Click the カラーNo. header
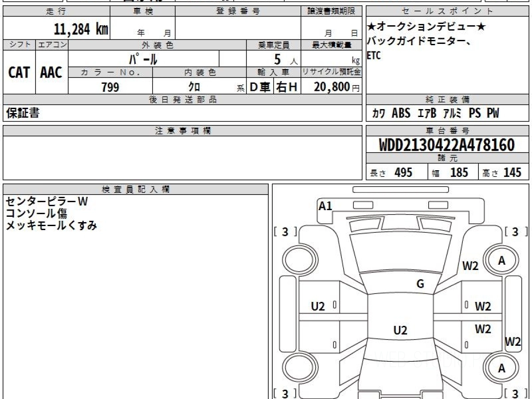This screenshot has width=532, height=399. coord(110,72)
